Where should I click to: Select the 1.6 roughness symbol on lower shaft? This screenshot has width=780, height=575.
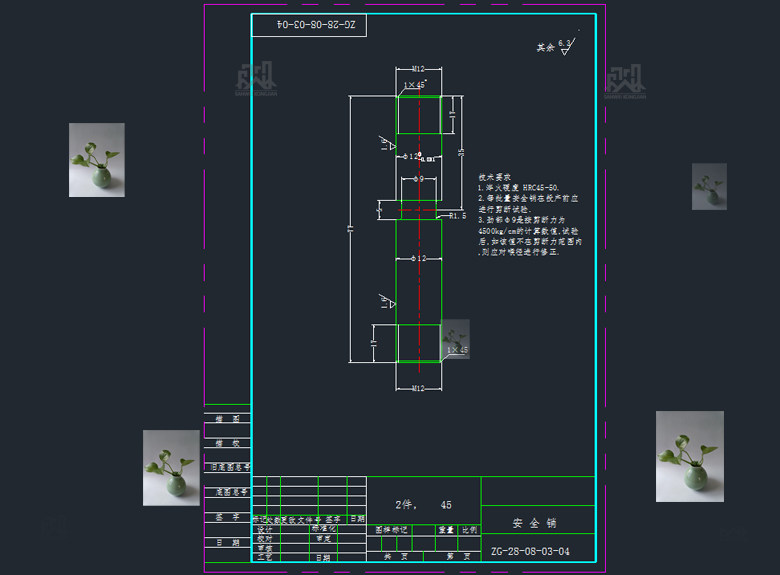pyautogui.click(x=387, y=301)
